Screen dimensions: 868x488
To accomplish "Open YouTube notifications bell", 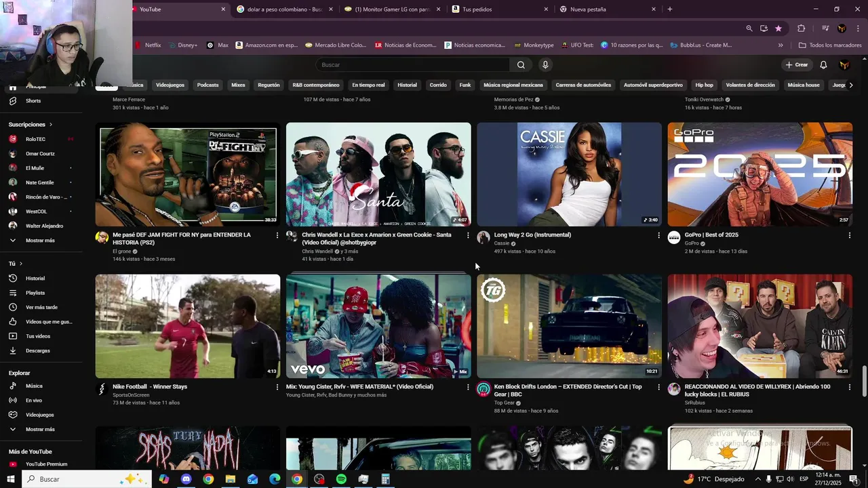I will [x=823, y=65].
